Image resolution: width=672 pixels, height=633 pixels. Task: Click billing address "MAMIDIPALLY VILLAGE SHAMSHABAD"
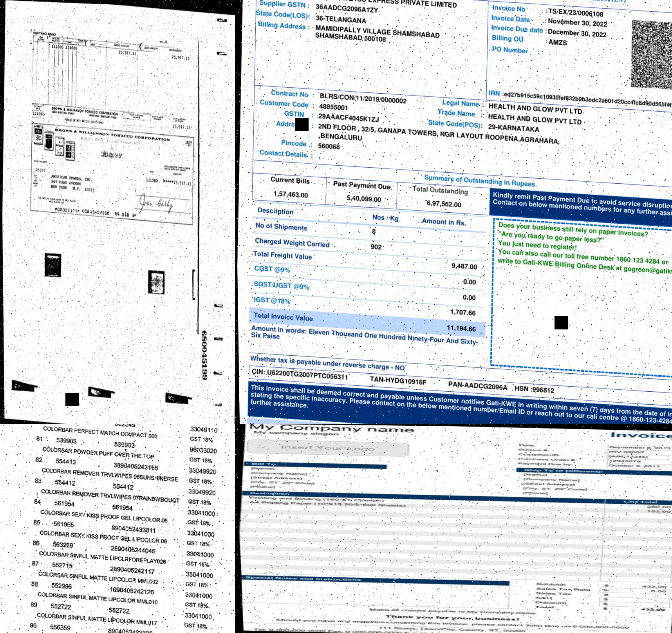(x=377, y=32)
